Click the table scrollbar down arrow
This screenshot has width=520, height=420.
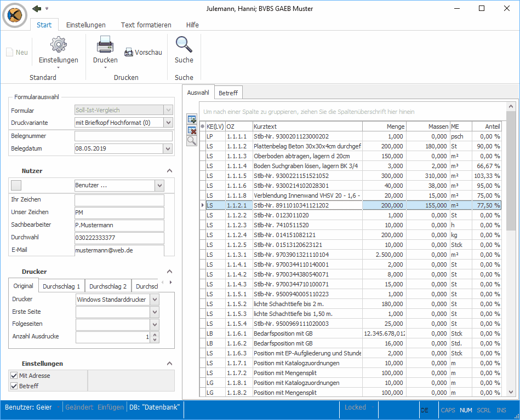point(511,392)
